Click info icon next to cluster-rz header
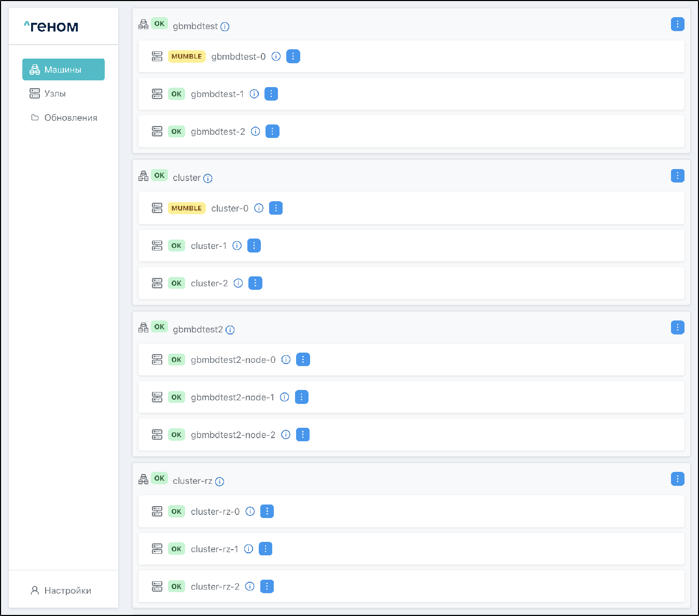699x616 pixels. (x=220, y=482)
